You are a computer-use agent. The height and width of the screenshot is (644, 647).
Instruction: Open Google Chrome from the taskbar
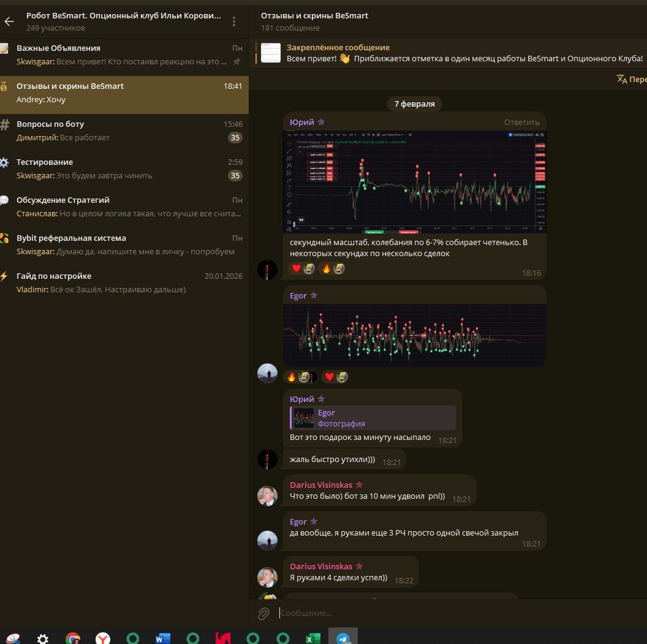tap(73, 638)
